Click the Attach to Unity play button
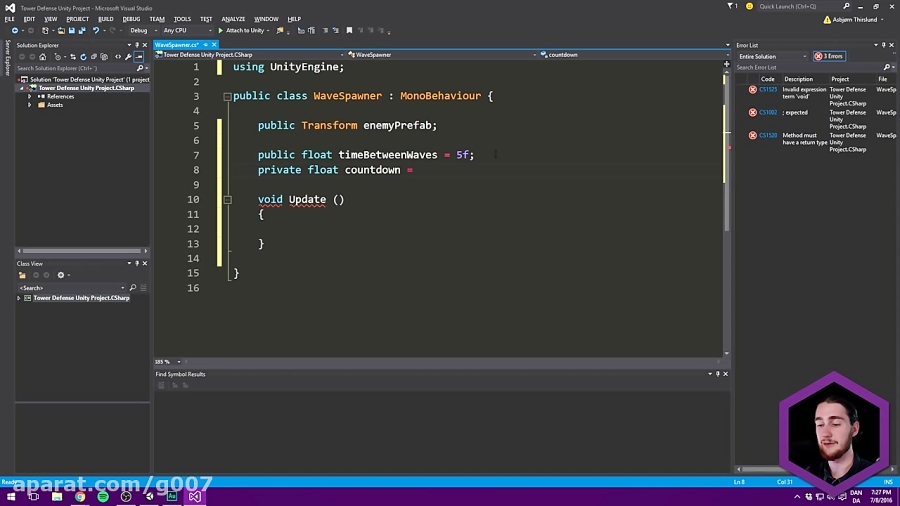The image size is (900, 506). click(x=221, y=31)
